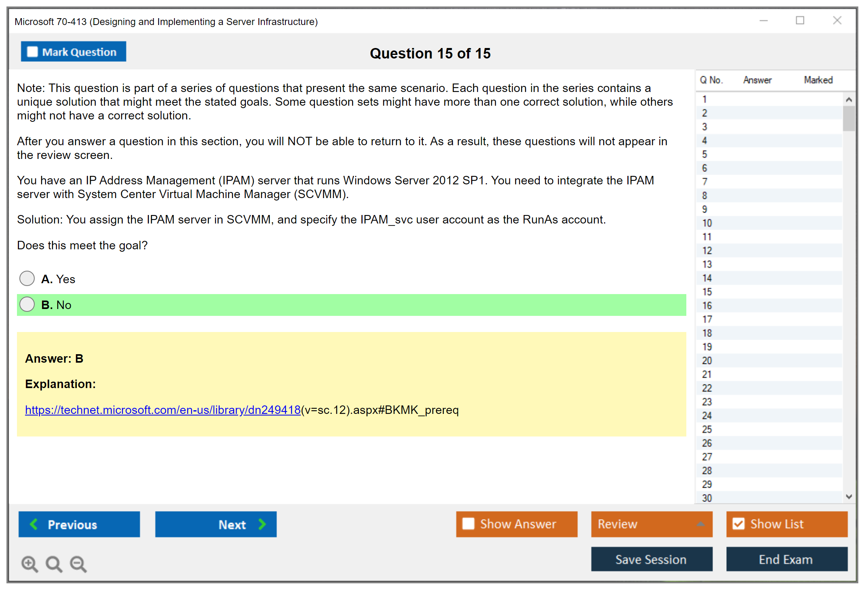Select the "A. Yes" radio button
868x593 pixels.
coord(27,278)
